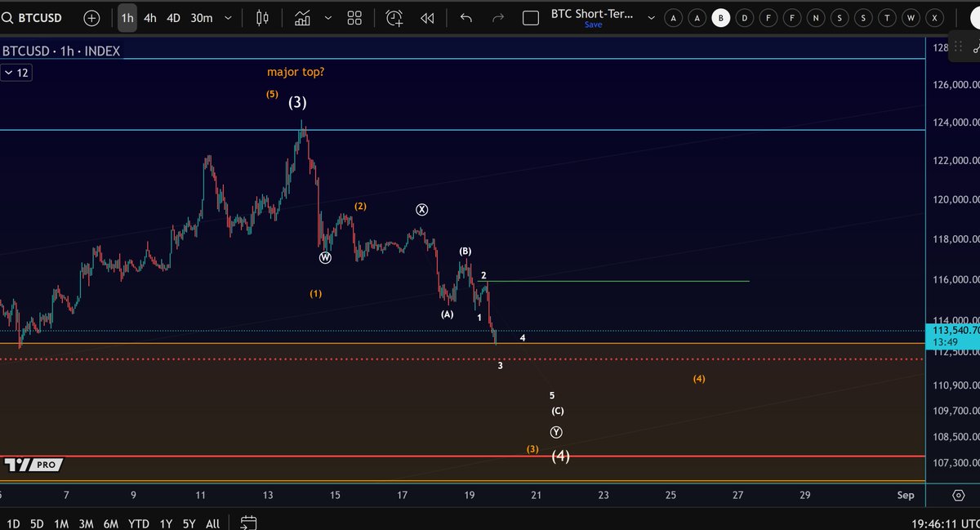
Task: Switch to the X layout circle
Action: pos(935,17)
